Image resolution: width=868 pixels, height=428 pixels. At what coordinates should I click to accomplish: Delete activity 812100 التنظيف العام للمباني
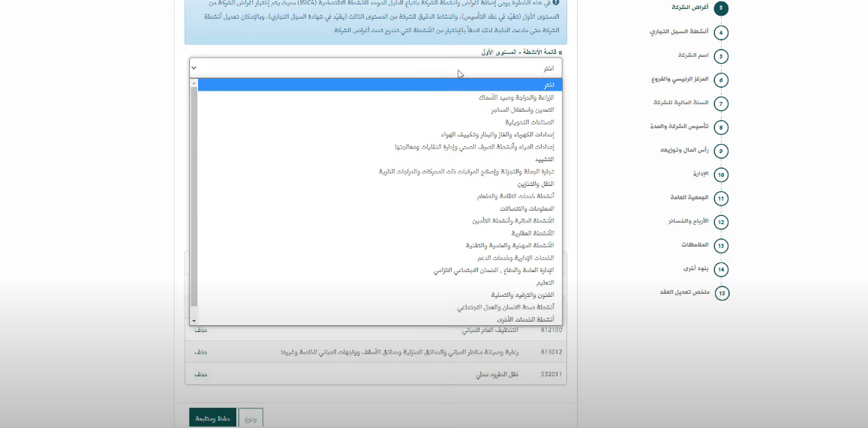[x=200, y=330]
